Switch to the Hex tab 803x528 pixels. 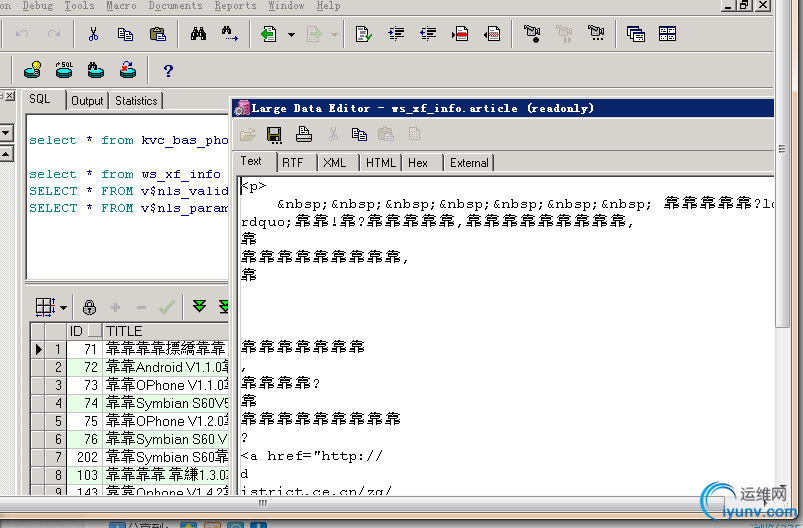418,163
